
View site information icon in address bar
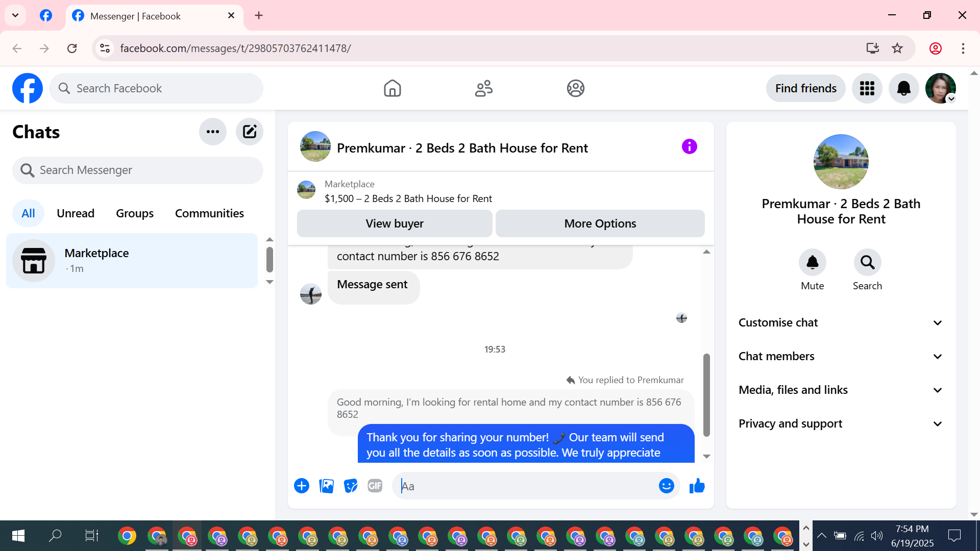coord(105,48)
